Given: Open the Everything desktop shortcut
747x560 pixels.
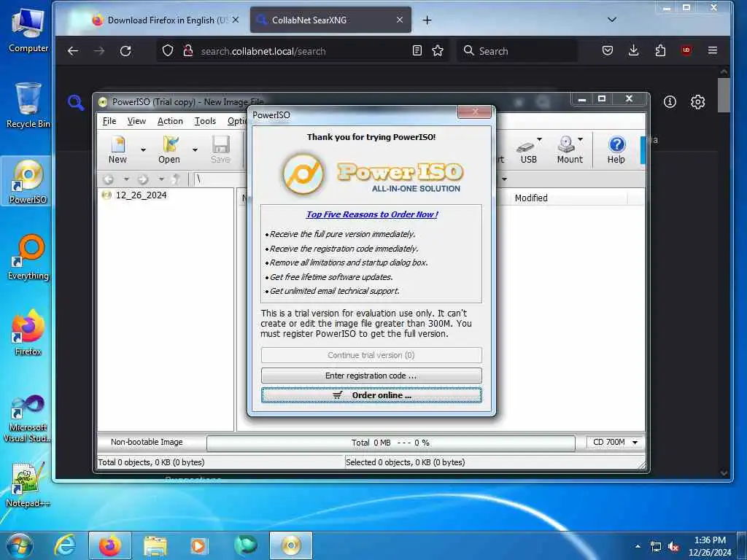Looking at the screenshot, I should pyautogui.click(x=28, y=257).
